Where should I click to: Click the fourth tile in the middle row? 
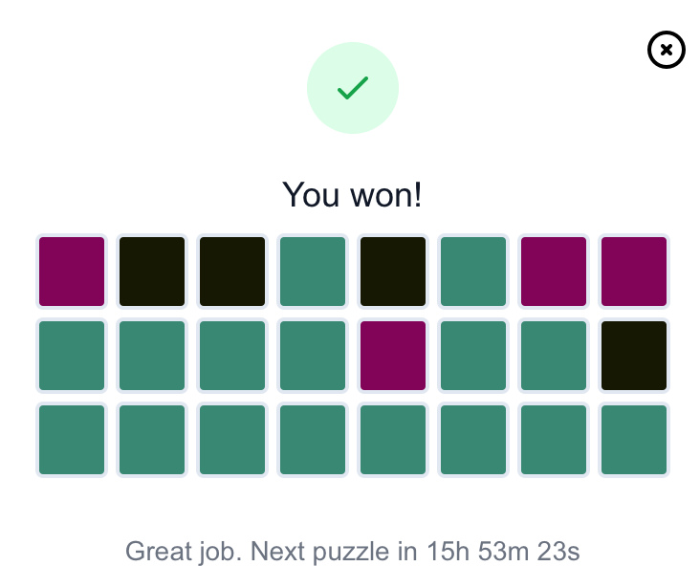(313, 356)
